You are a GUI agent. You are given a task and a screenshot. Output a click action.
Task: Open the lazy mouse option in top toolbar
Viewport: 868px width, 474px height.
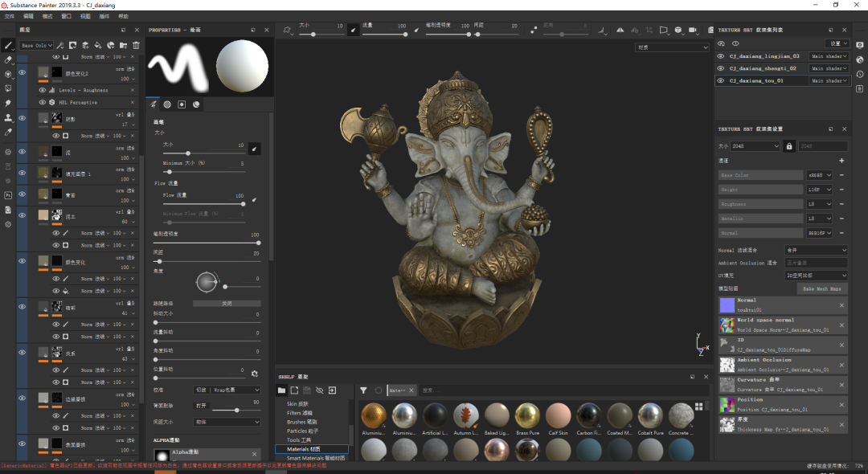pos(534,30)
